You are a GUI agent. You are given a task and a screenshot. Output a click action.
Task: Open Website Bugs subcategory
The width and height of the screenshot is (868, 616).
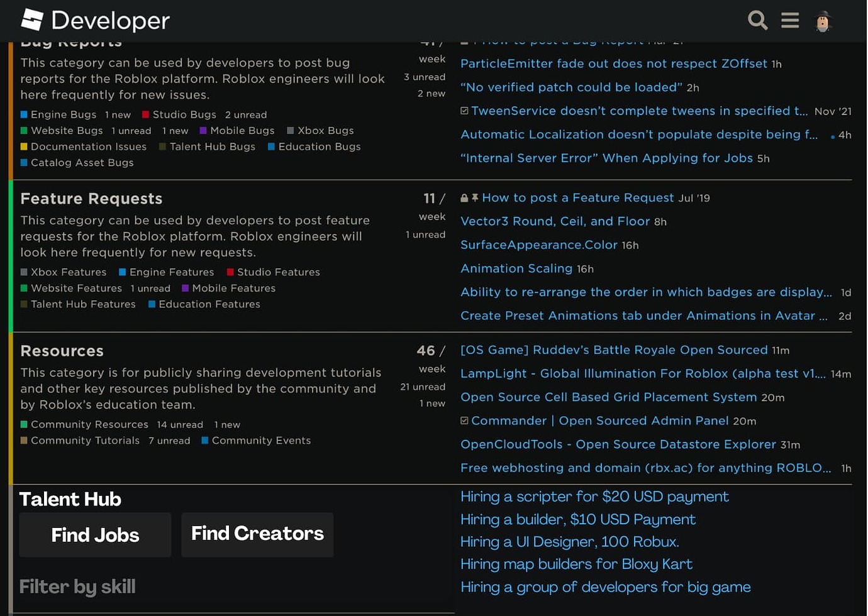(x=62, y=131)
